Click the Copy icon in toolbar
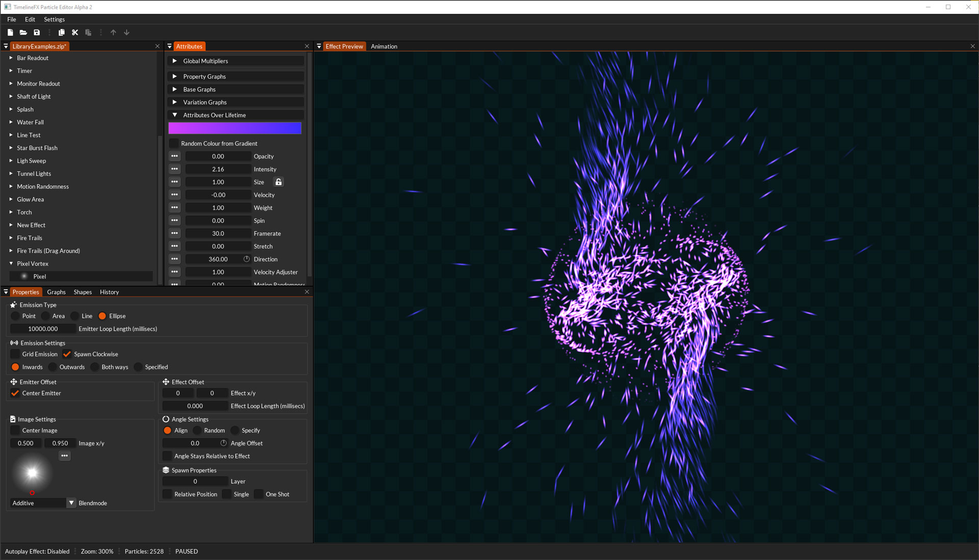Image resolution: width=979 pixels, height=560 pixels. coord(62,33)
